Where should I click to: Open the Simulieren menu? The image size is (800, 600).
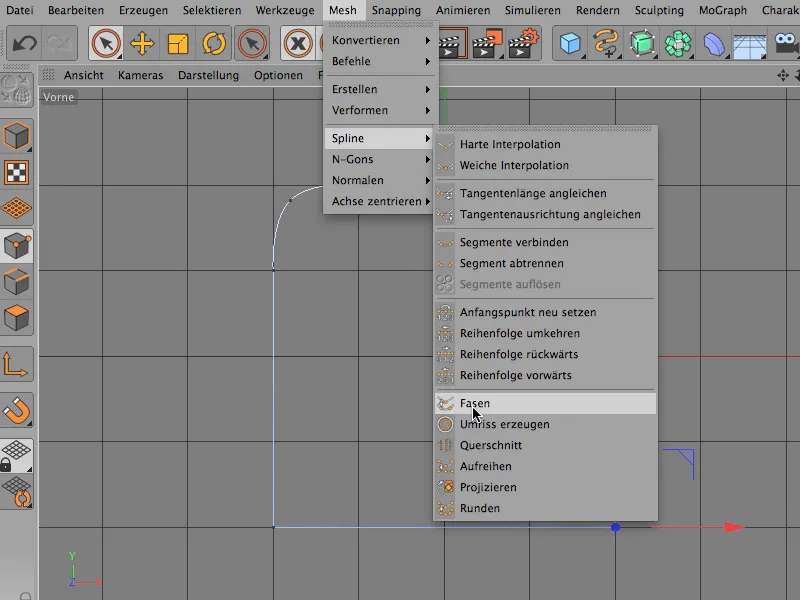coord(533,10)
